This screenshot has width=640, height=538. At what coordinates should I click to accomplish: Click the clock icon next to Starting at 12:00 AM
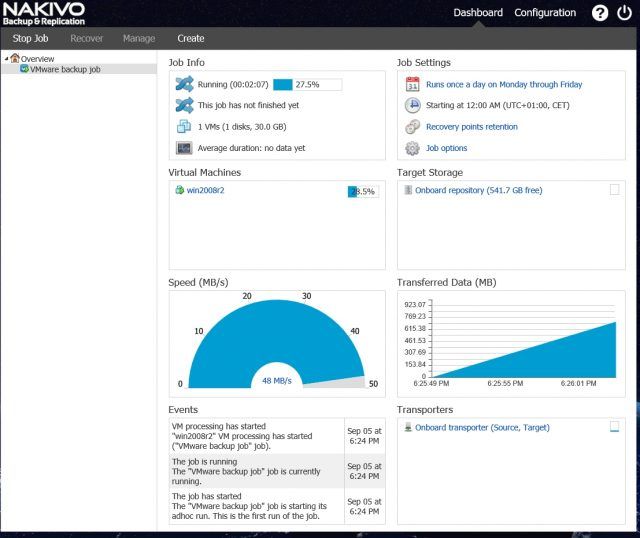click(x=413, y=105)
